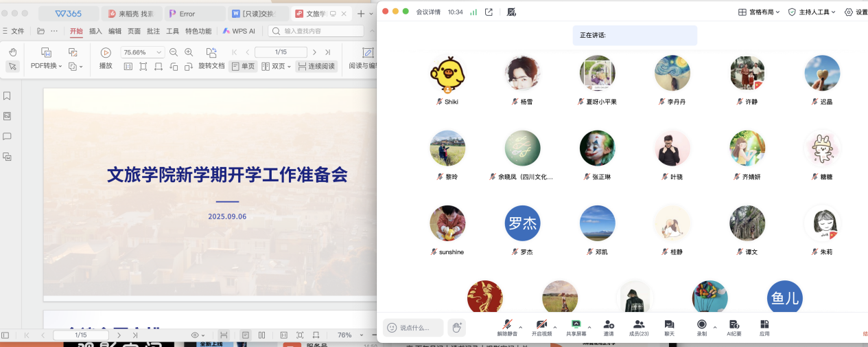Click the raise hand icon in meeting
Screen dimensions: 868x347
coord(456,327)
